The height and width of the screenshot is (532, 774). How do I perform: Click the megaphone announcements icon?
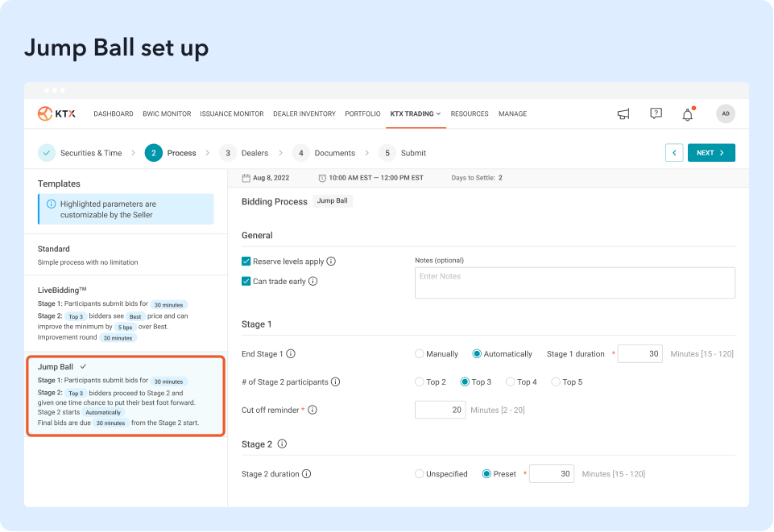tap(623, 114)
